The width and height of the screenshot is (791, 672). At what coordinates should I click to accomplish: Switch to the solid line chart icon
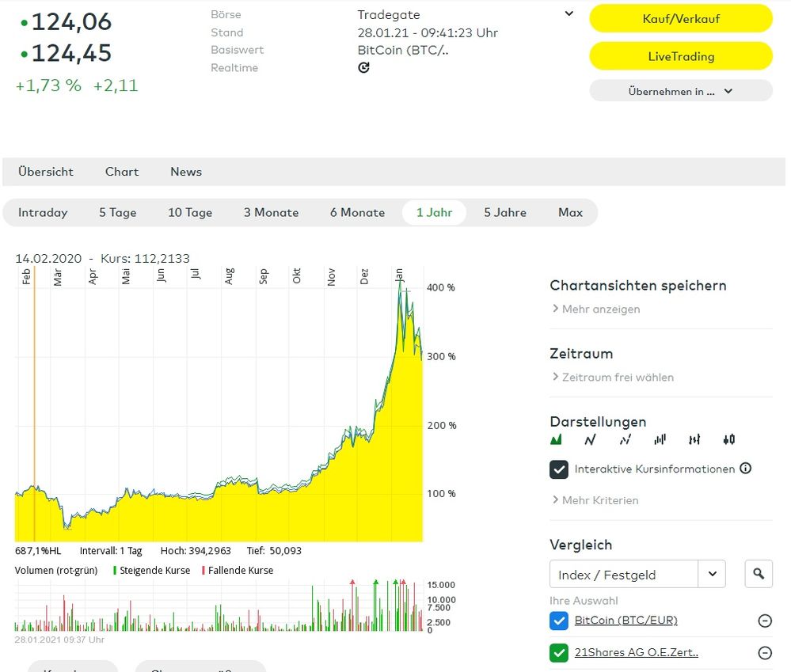click(x=590, y=439)
